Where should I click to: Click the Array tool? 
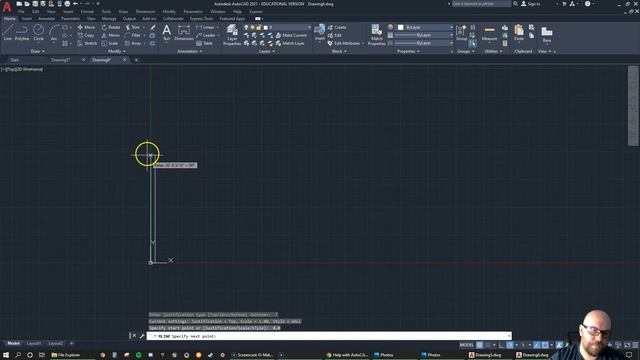point(133,43)
